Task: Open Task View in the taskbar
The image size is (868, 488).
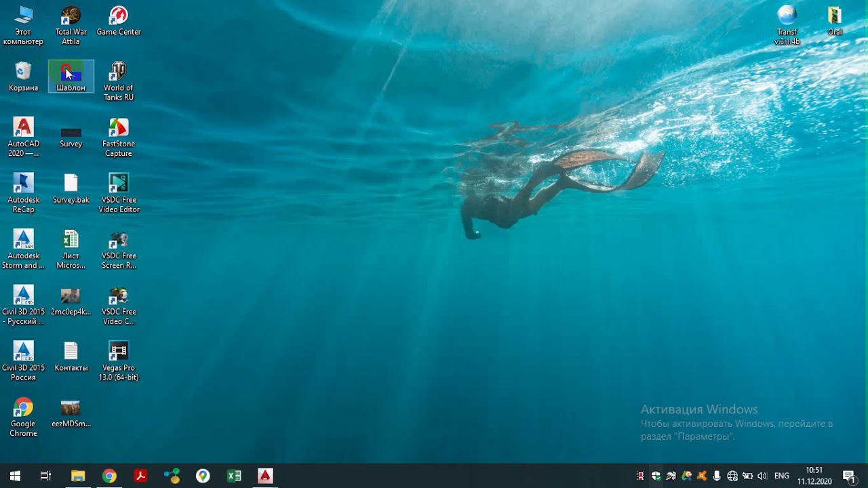Action: click(x=45, y=476)
